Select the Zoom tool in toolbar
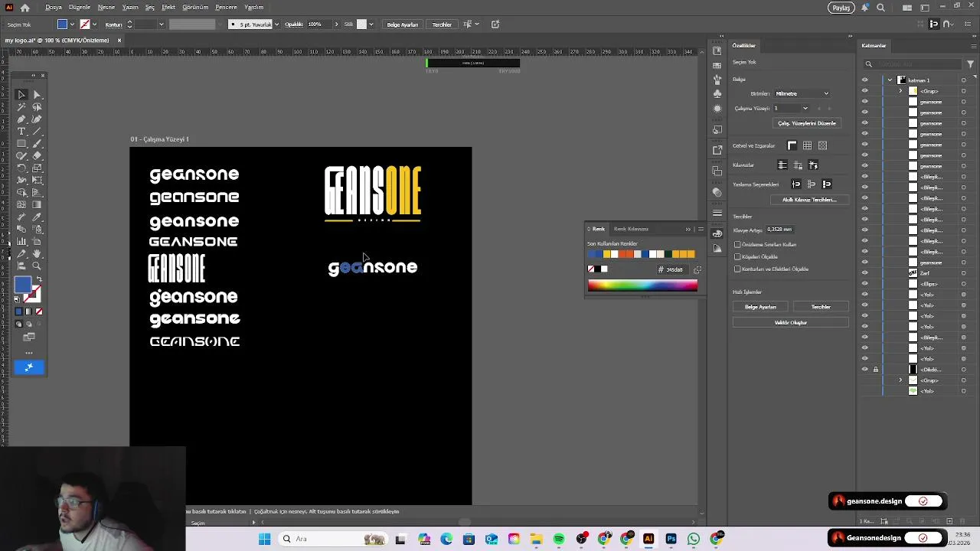 click(37, 266)
